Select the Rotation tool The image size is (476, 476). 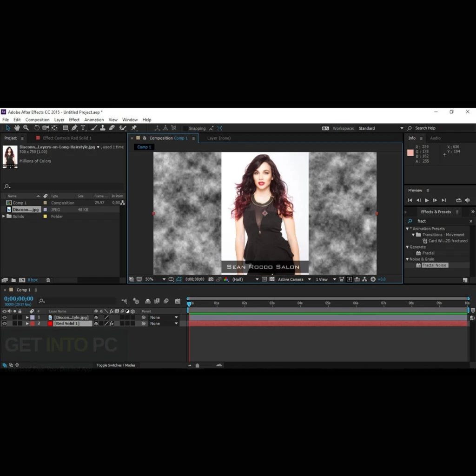[x=36, y=128]
